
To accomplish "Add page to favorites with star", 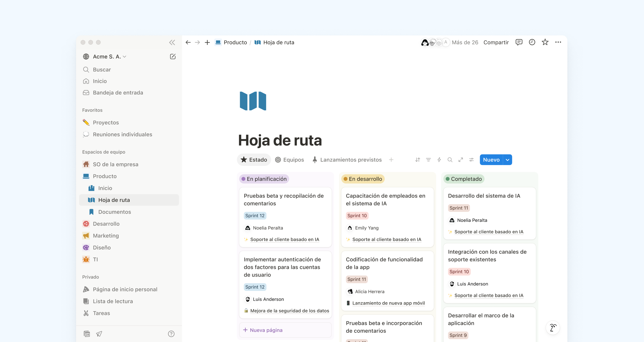I will pos(545,42).
